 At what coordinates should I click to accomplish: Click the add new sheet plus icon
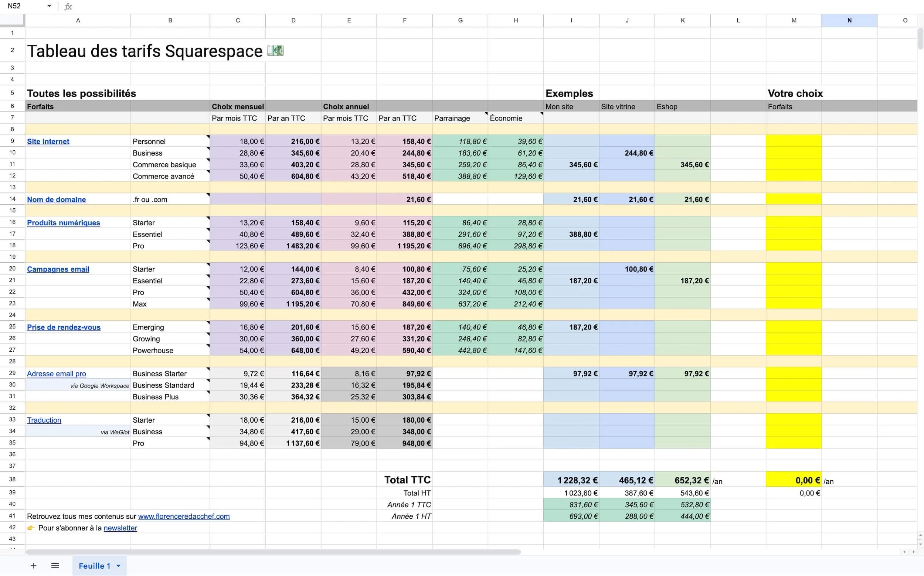click(x=34, y=566)
